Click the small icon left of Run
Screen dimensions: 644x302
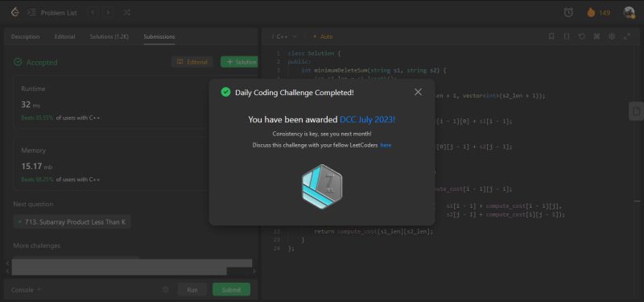click(x=166, y=290)
